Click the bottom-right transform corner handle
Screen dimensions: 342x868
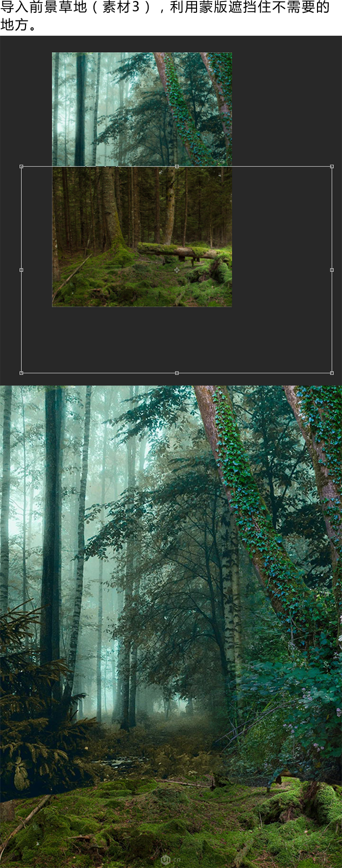pos(332,373)
